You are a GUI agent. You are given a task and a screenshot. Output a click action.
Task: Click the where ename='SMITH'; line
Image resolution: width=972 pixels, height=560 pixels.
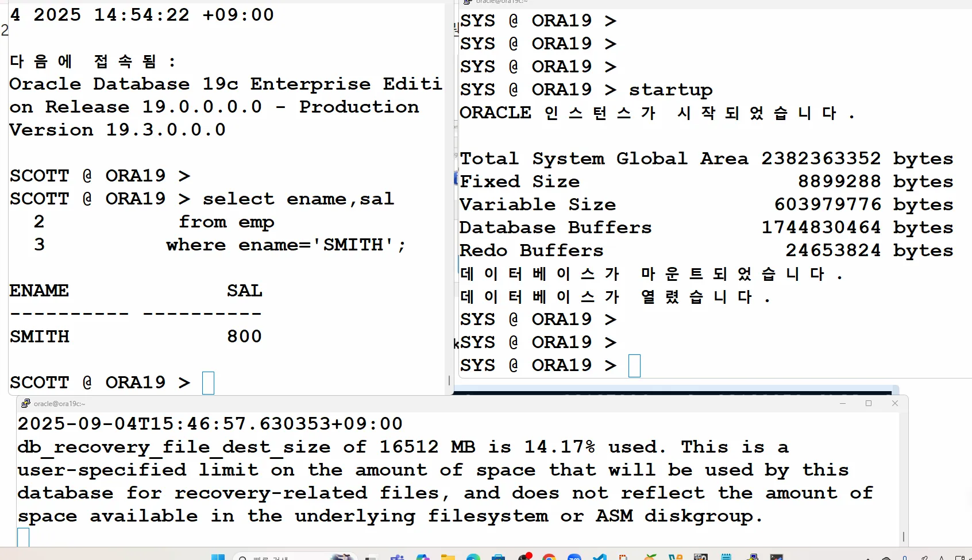[286, 245]
